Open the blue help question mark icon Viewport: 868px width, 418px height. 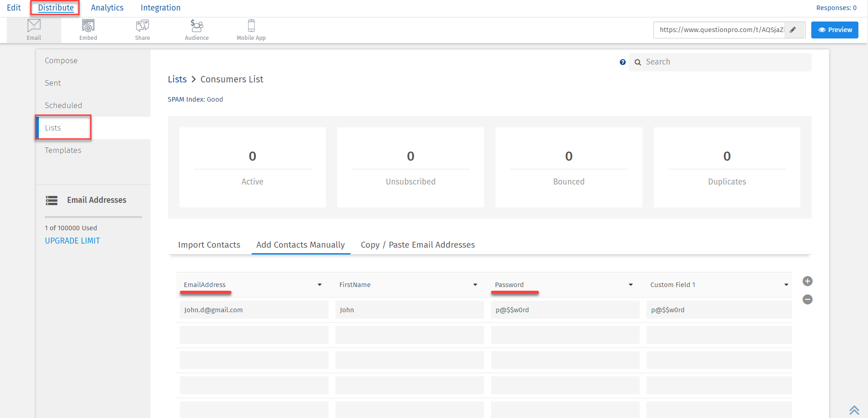[x=622, y=62]
